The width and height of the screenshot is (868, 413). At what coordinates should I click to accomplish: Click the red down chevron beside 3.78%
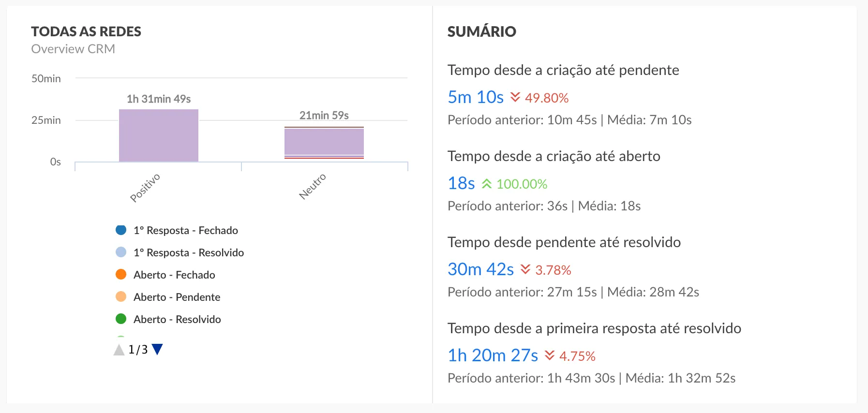coord(525,269)
